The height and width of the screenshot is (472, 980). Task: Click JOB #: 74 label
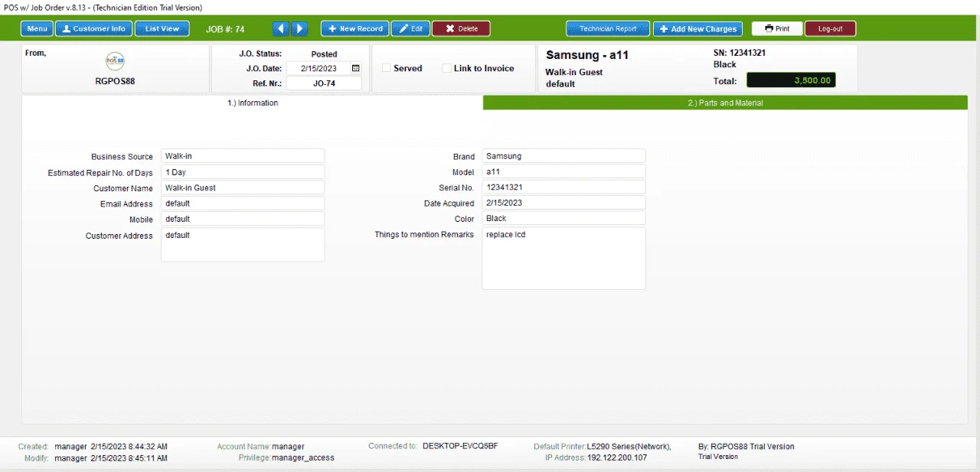226,29
